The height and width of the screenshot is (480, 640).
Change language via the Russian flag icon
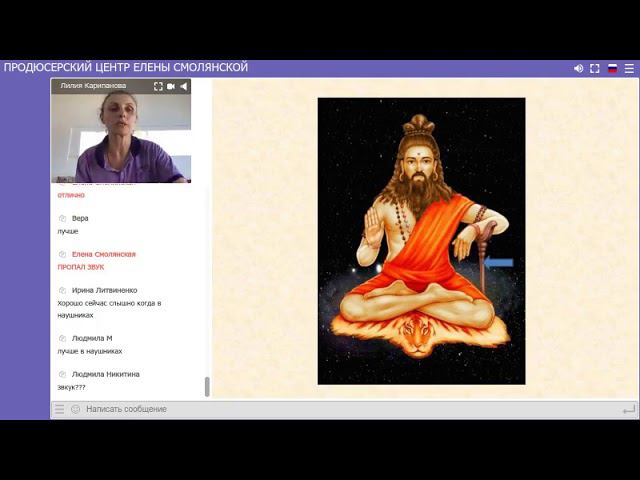pos(613,69)
